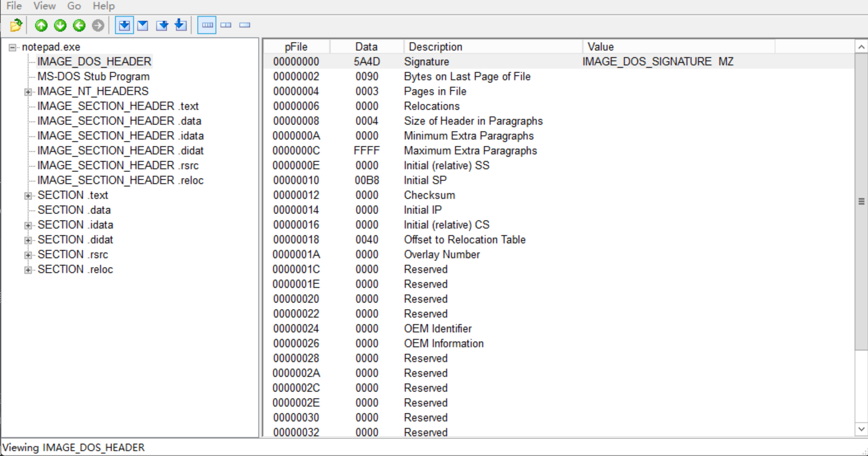
Task: Expand the IMAGE_NT_HEADERS tree node
Action: [x=28, y=92]
